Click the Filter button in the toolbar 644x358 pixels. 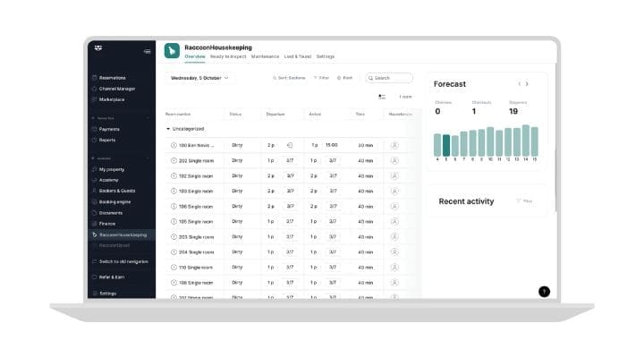[321, 78]
